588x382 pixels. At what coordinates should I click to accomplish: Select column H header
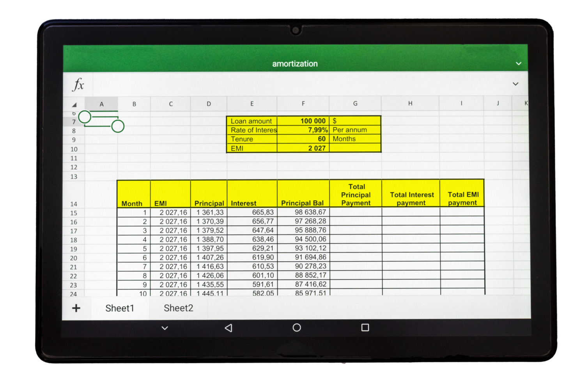click(x=410, y=103)
